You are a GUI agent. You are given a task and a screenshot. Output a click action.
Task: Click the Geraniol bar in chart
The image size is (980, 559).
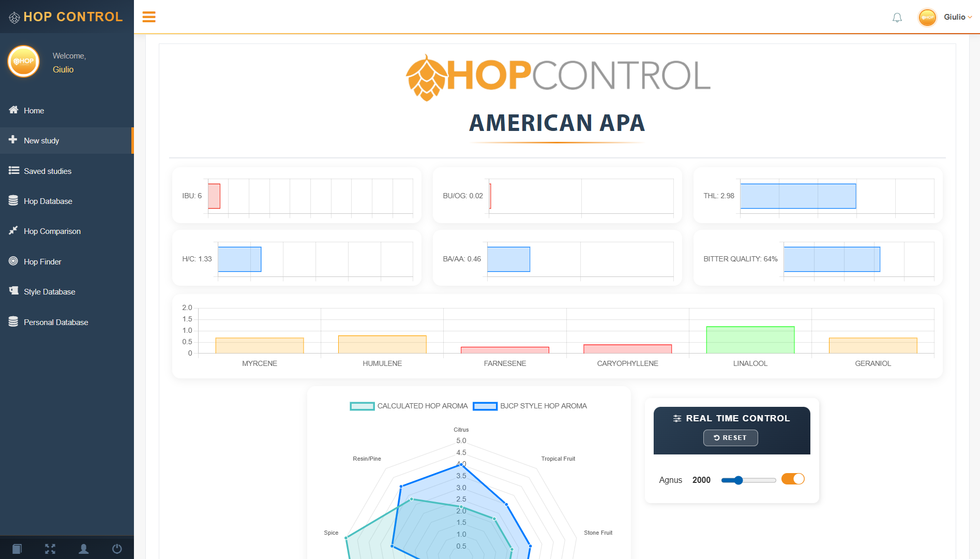pos(873,346)
